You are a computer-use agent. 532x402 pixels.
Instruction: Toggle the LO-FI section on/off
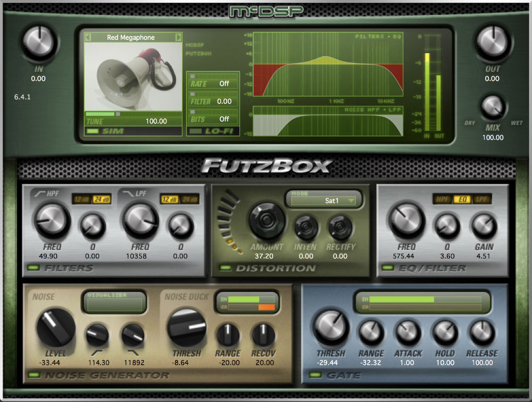[x=195, y=131]
